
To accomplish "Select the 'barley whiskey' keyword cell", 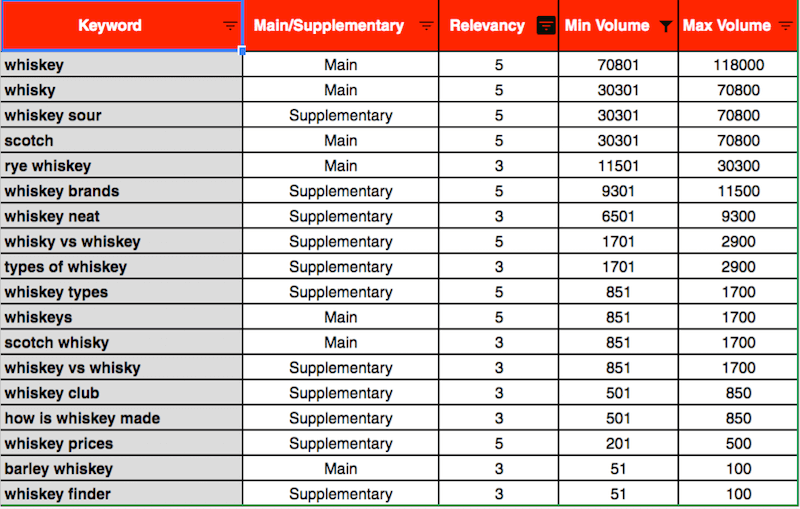I will coord(122,469).
